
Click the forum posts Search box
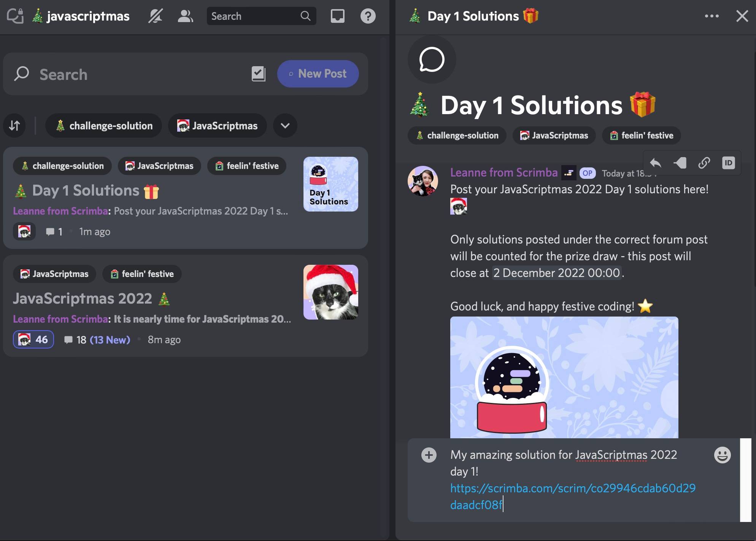(129, 74)
